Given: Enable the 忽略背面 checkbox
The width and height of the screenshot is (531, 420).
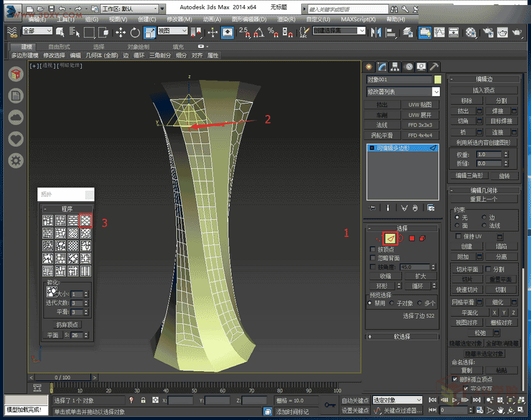Looking at the screenshot, I should (372, 257).
